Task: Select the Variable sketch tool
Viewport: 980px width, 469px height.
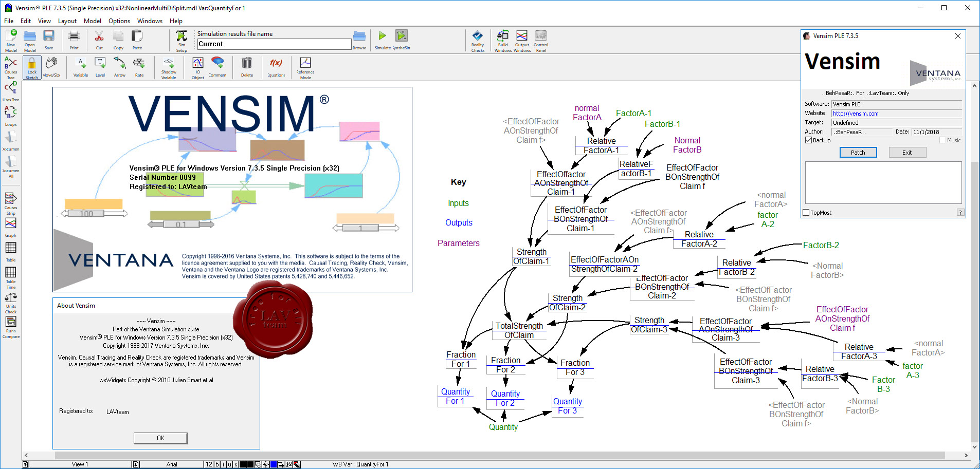Action: click(81, 67)
